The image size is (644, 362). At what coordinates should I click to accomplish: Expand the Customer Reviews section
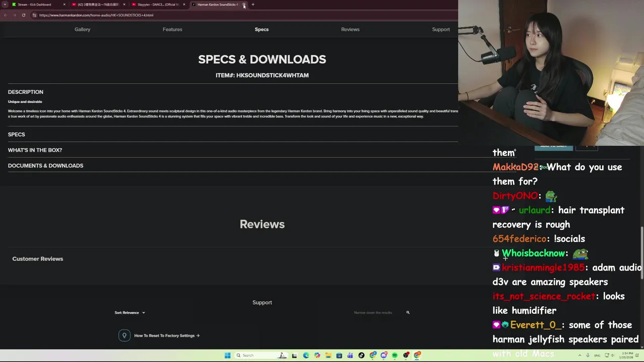38,259
